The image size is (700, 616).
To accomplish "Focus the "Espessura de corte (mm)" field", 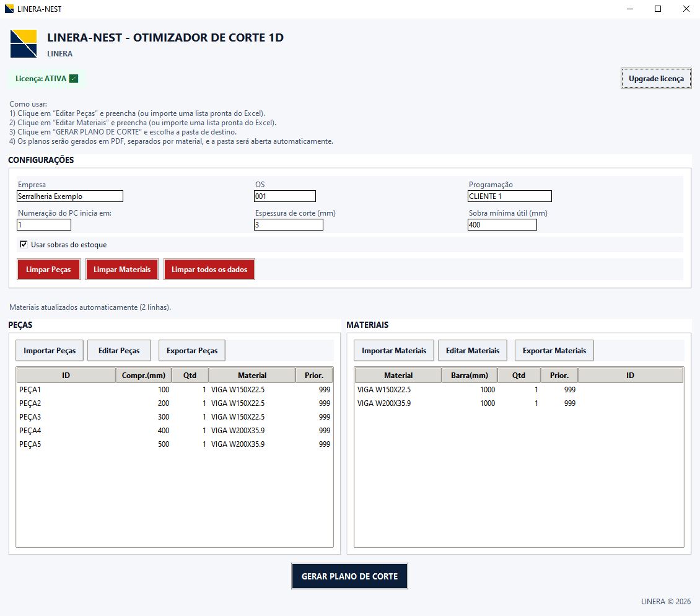I will [288, 225].
